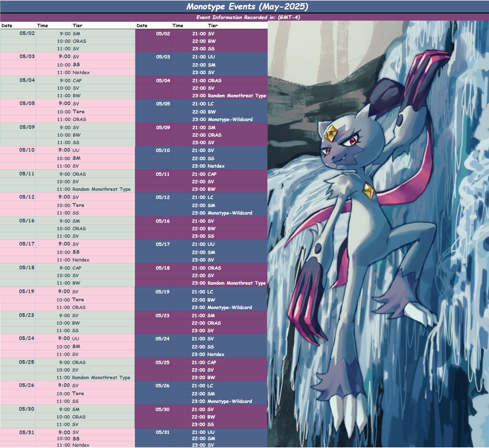Select the LC tier at 05/05 21:00

[211, 104]
